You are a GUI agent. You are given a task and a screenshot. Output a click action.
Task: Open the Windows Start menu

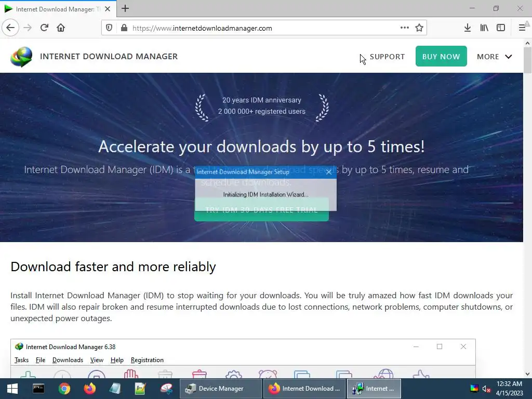point(12,389)
